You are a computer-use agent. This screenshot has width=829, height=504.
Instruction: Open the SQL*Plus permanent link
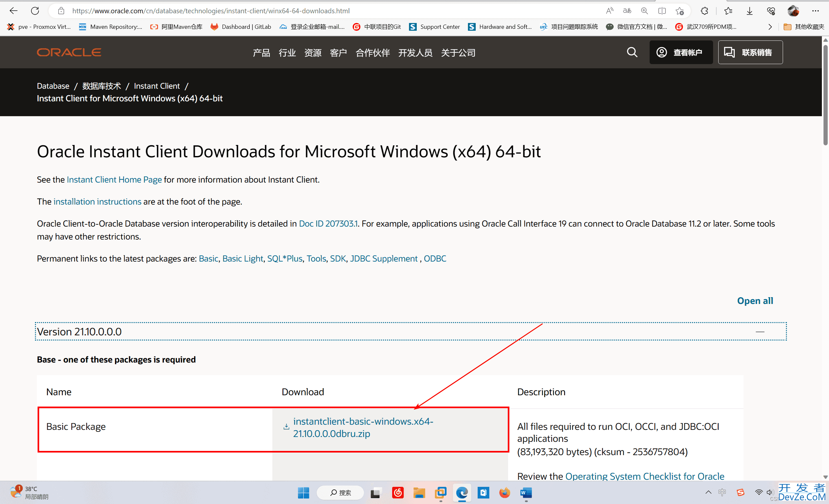(x=285, y=259)
